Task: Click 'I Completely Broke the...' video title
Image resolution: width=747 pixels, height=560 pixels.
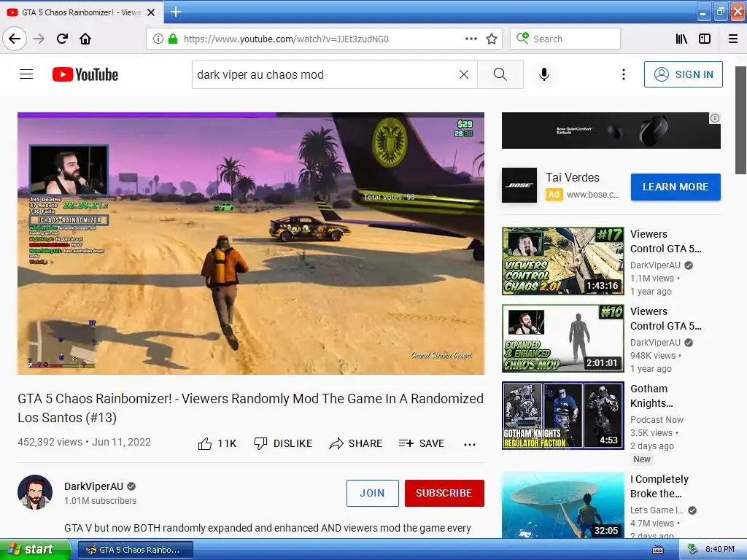Action: coord(659,486)
